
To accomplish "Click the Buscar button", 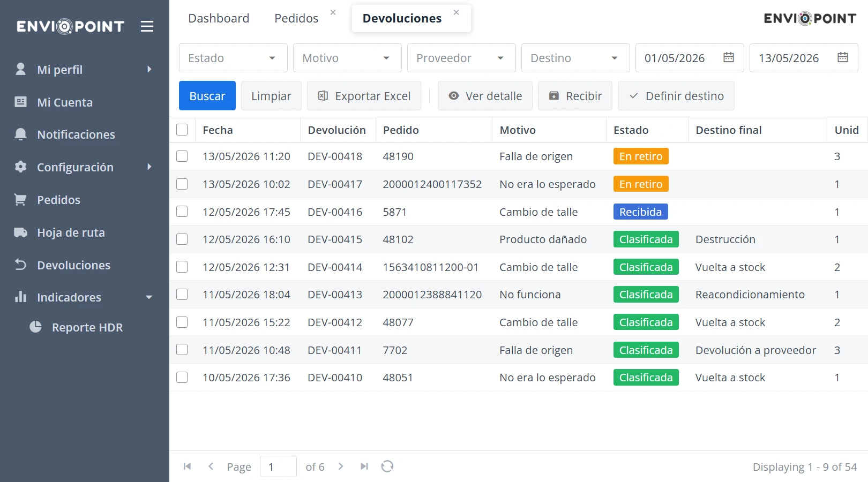I will pyautogui.click(x=207, y=96).
